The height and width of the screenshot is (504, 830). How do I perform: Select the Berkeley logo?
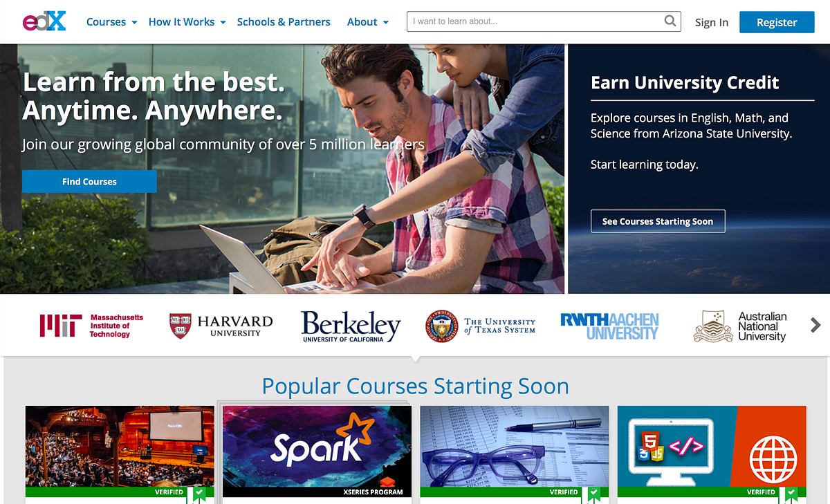(x=351, y=326)
